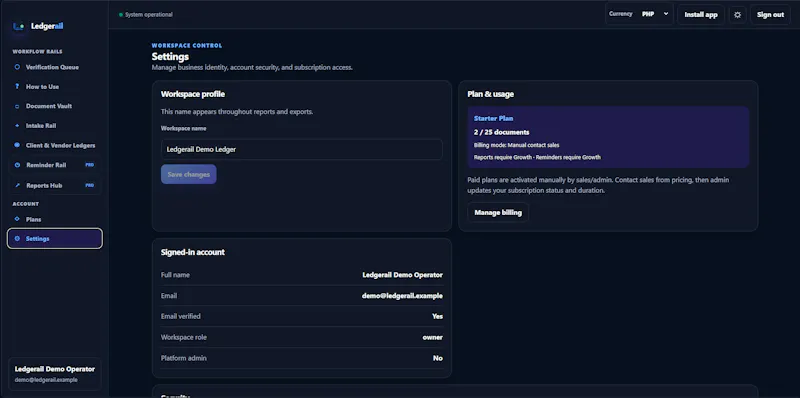Click the Save changes button

click(189, 175)
